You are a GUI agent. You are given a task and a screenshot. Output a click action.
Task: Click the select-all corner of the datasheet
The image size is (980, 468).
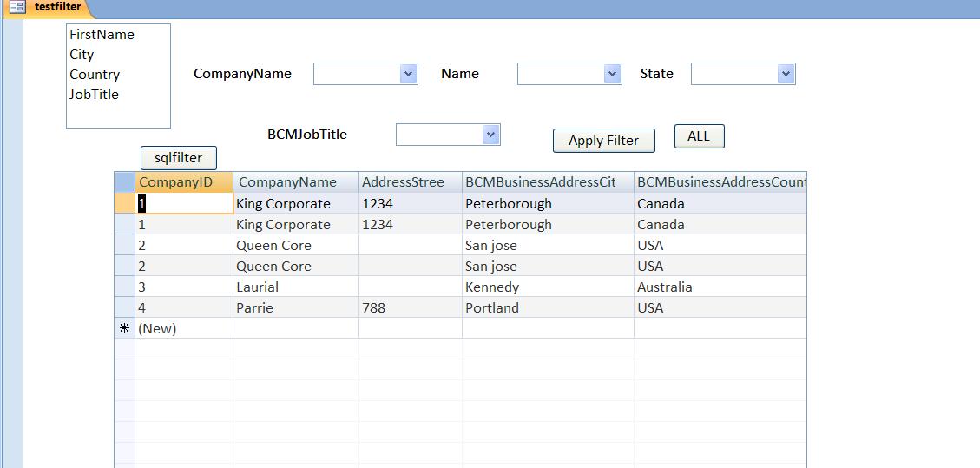(x=125, y=182)
